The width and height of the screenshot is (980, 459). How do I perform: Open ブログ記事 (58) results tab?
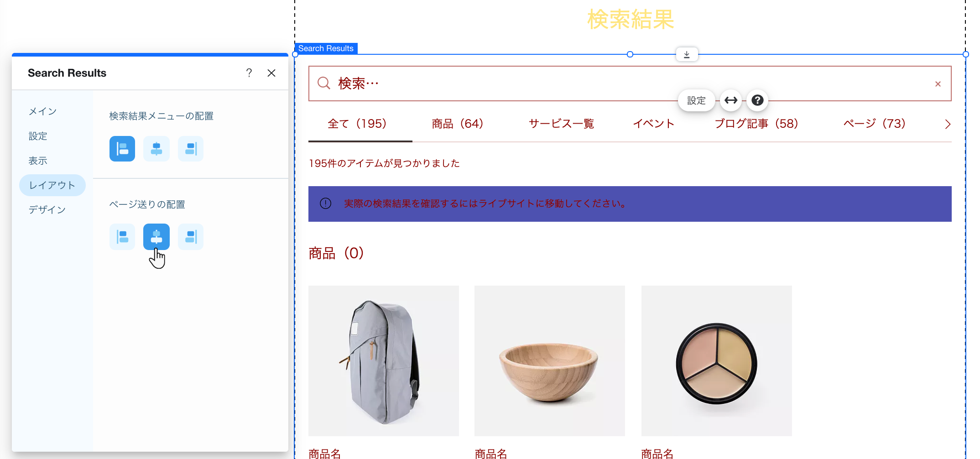(x=756, y=124)
